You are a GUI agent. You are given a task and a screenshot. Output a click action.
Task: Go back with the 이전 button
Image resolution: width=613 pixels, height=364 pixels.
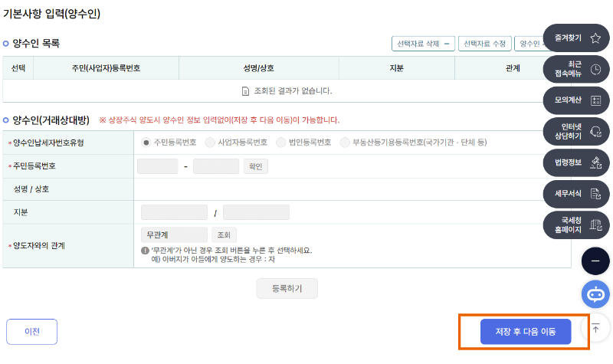point(31,332)
